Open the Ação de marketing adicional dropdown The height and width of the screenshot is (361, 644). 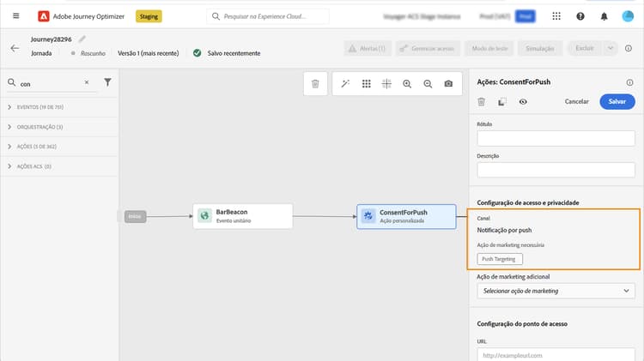point(556,291)
